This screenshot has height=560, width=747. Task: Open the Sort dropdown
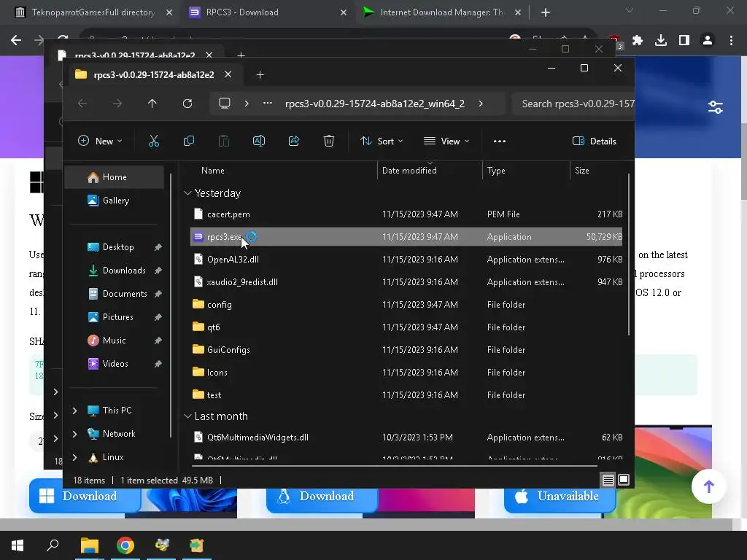(x=382, y=141)
